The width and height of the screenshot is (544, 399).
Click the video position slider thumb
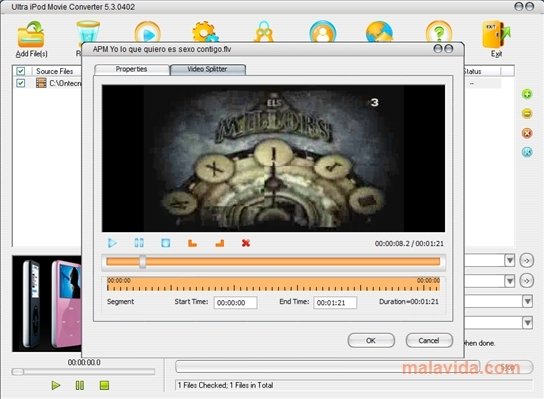tap(142, 262)
